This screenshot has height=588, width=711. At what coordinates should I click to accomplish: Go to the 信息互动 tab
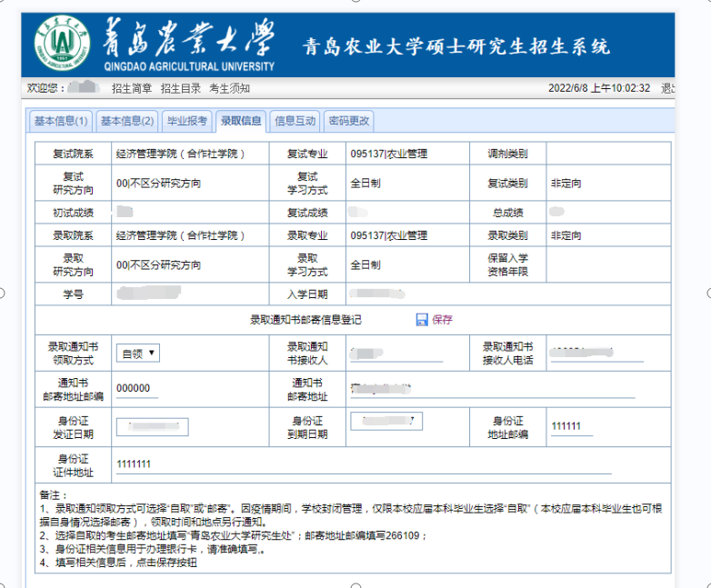pos(295,121)
